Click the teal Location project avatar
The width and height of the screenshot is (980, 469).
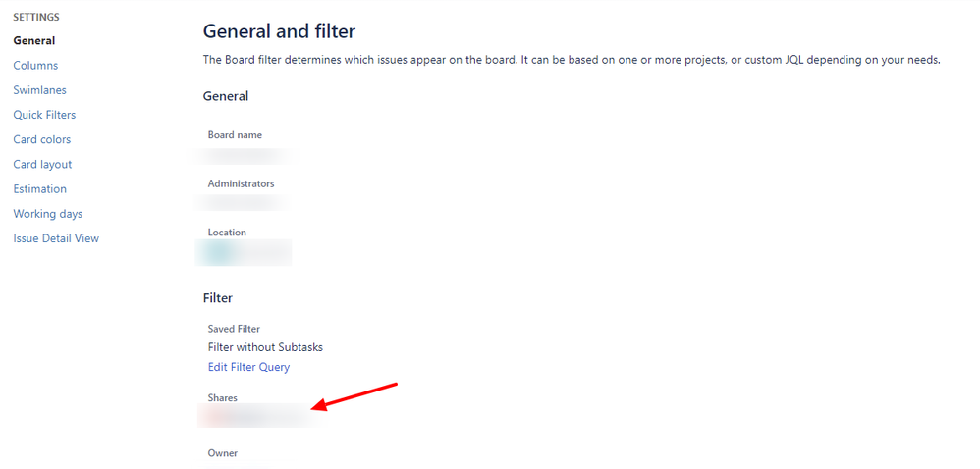click(217, 252)
